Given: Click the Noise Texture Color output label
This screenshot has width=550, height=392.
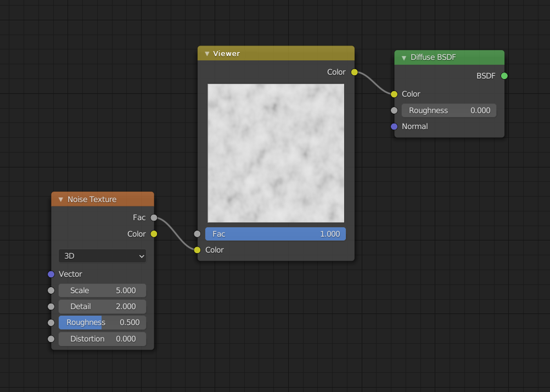Looking at the screenshot, I should (137, 234).
